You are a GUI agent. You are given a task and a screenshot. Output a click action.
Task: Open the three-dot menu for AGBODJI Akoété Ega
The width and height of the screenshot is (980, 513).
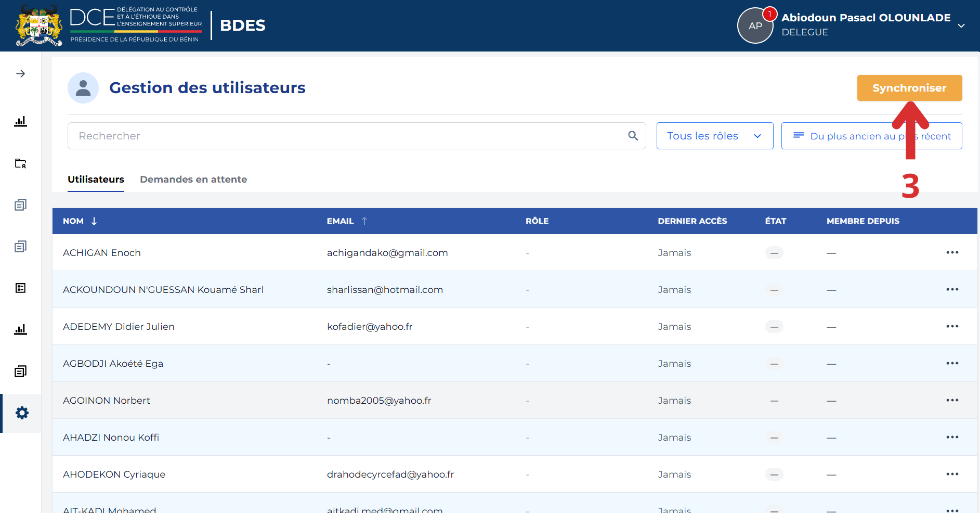[952, 364]
